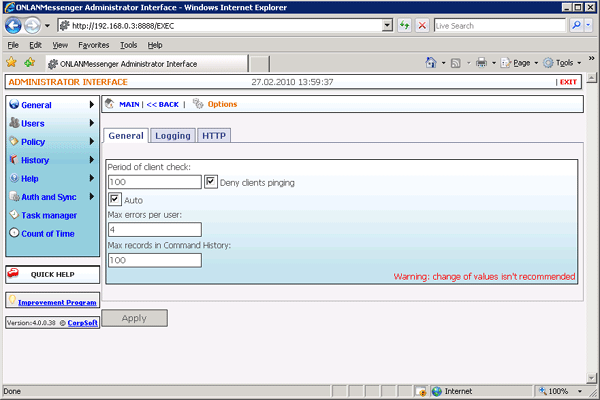
Task: Click the clock icon beside Count of Time
Action: pyautogui.click(x=14, y=233)
